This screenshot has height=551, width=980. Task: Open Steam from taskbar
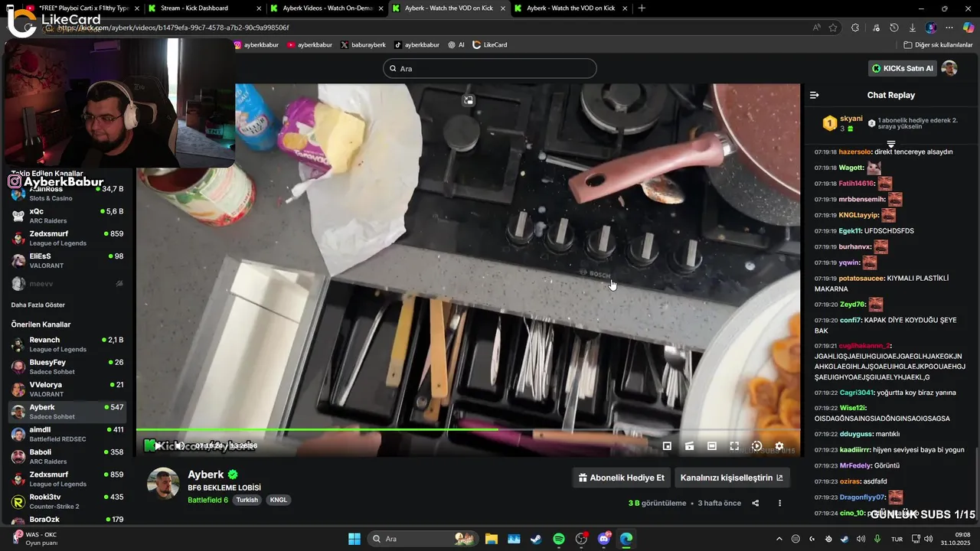tap(536, 539)
